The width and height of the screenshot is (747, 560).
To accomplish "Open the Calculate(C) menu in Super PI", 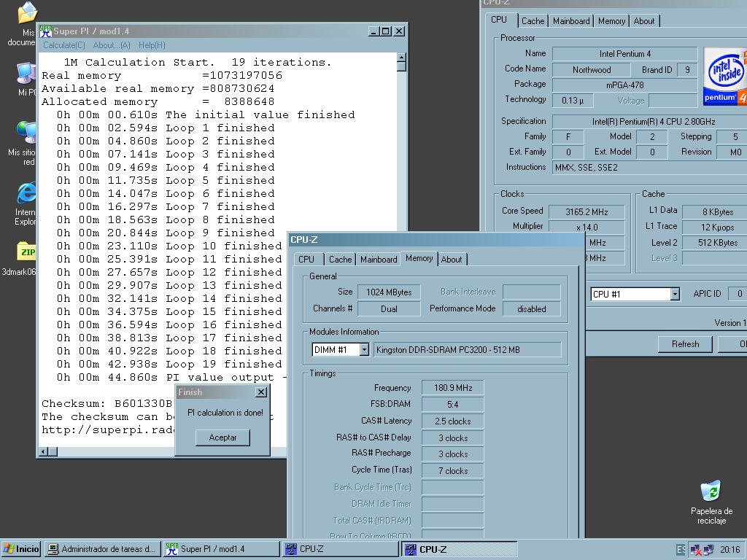I will click(64, 45).
